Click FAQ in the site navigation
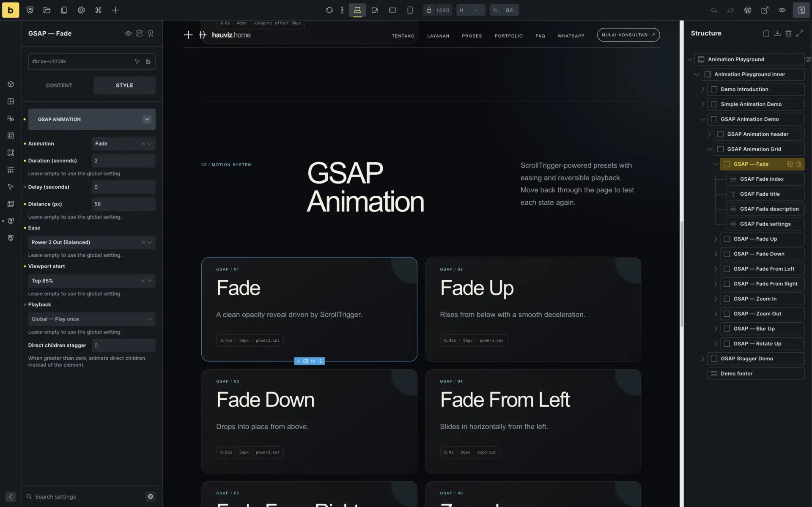This screenshot has height=507, width=812. coord(540,36)
